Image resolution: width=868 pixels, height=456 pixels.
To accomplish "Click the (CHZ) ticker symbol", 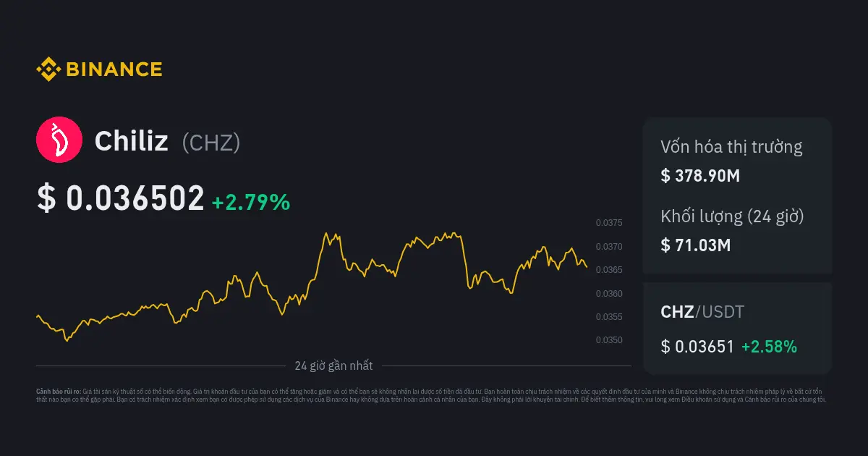I will pyautogui.click(x=211, y=143).
